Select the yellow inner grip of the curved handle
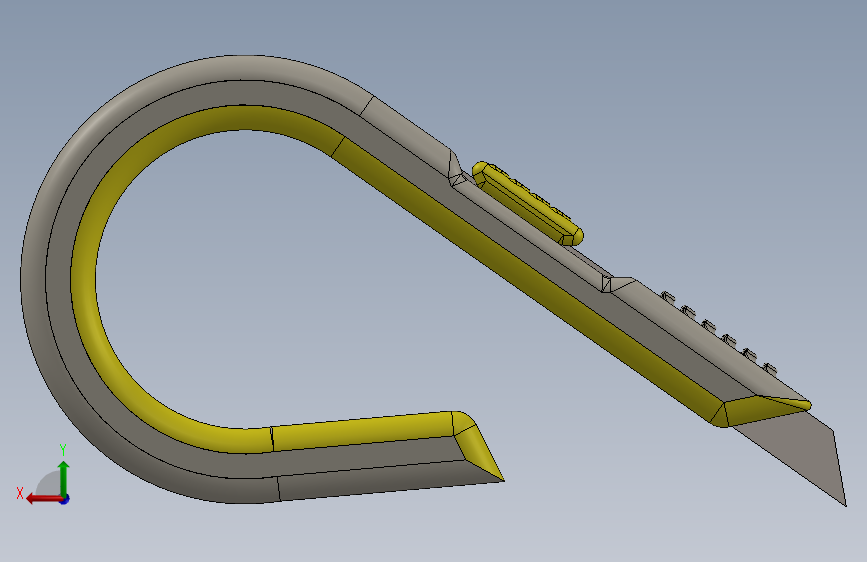 coord(84,277)
